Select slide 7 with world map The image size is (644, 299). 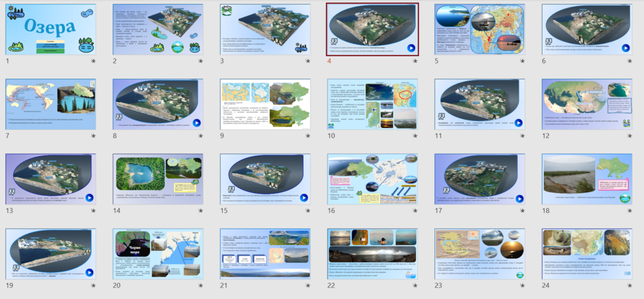point(51,104)
